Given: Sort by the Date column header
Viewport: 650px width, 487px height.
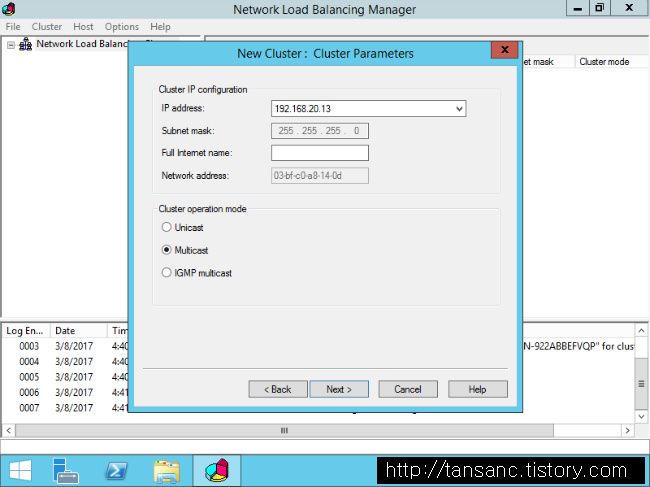Looking at the screenshot, I should point(79,331).
